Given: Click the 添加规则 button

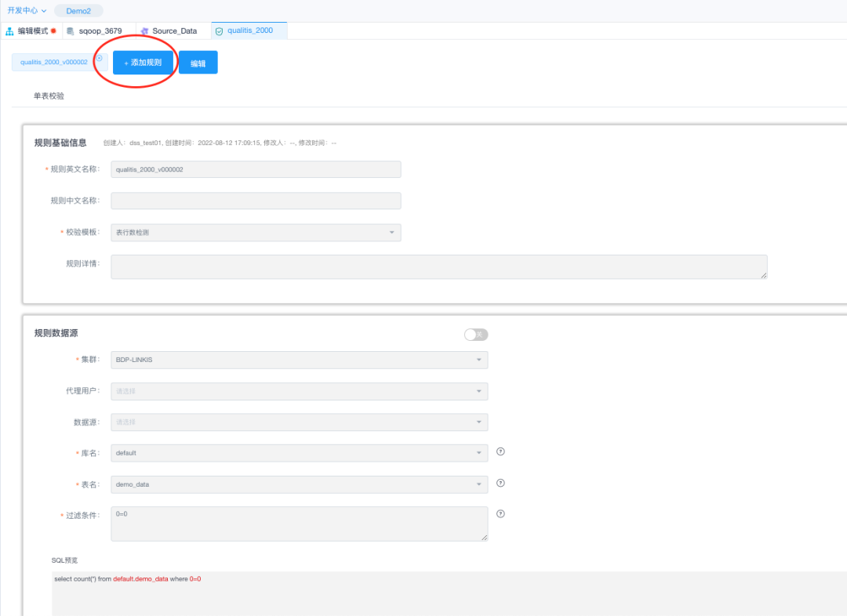Looking at the screenshot, I should coord(143,63).
